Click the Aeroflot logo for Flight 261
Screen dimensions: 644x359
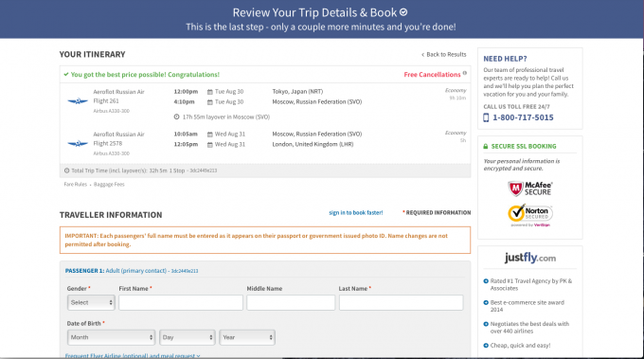(x=78, y=101)
